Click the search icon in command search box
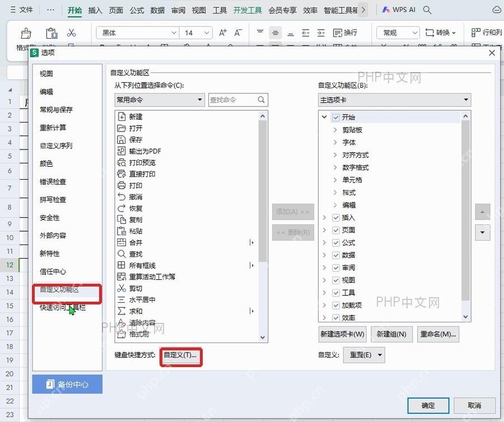This screenshot has width=504, height=422. click(x=262, y=100)
